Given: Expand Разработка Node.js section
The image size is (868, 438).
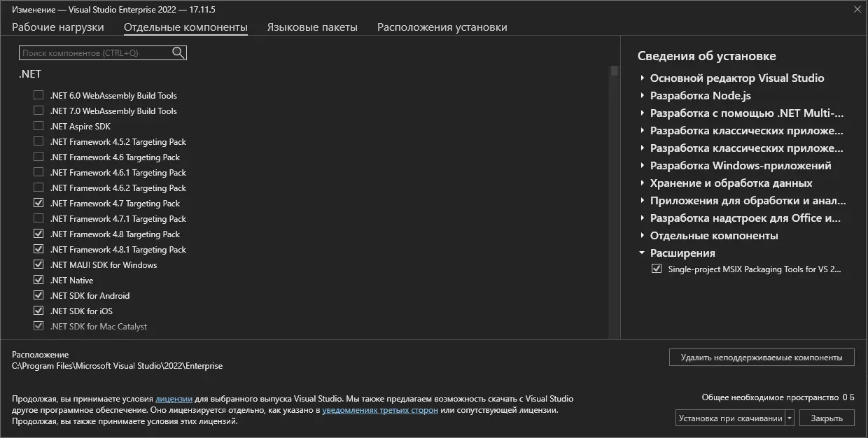Looking at the screenshot, I should tap(642, 96).
